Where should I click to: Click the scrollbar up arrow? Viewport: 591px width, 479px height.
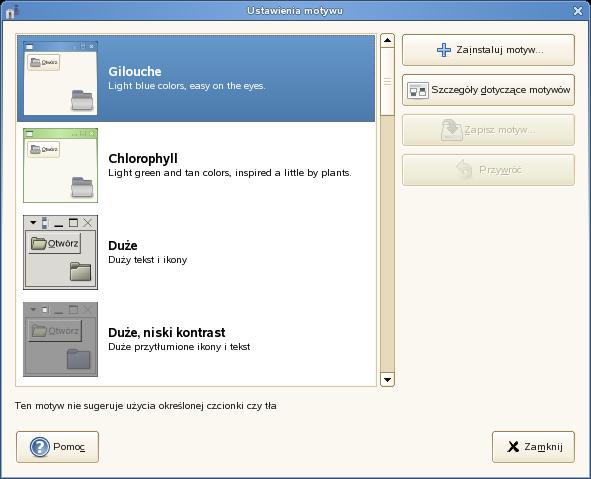[387, 40]
